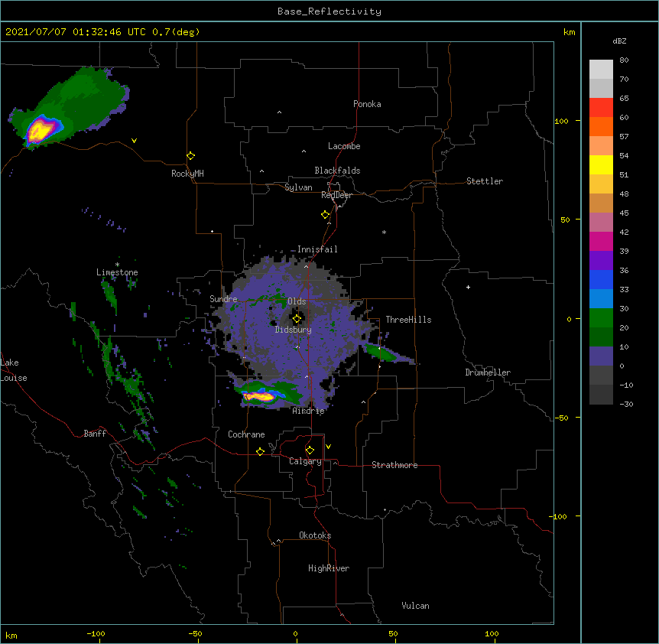Click the Ponoka label
659x644 pixels.
coord(367,104)
